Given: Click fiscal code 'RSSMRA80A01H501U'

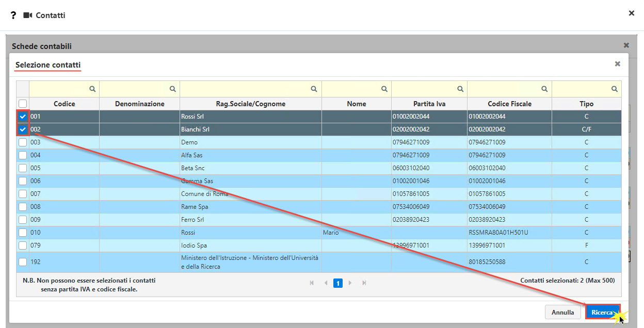Looking at the screenshot, I should point(509,233).
